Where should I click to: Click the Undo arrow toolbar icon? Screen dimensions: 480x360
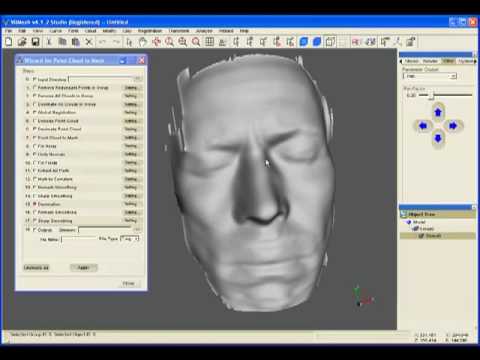pyautogui.click(x=102, y=42)
